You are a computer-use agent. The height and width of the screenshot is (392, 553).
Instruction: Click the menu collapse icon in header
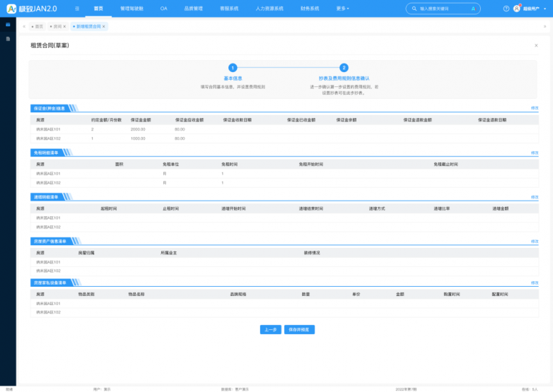coord(77,8)
